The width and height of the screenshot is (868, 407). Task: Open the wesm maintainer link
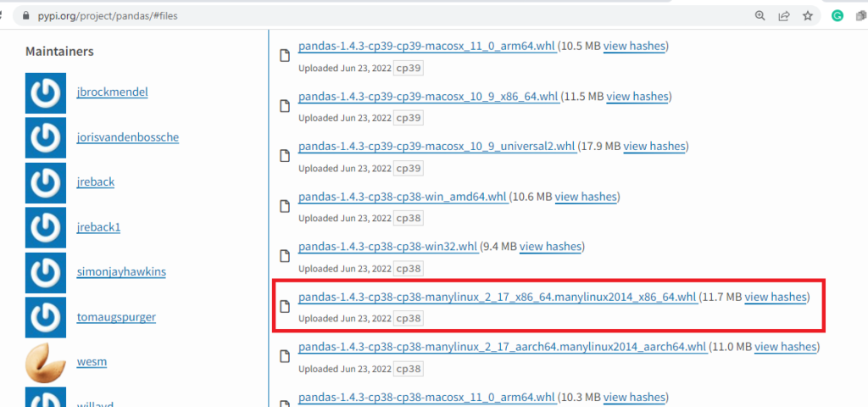point(92,361)
